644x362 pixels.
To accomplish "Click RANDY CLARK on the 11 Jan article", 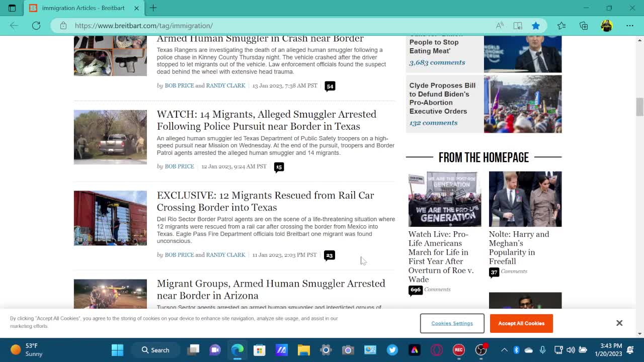I will click(x=225, y=255).
